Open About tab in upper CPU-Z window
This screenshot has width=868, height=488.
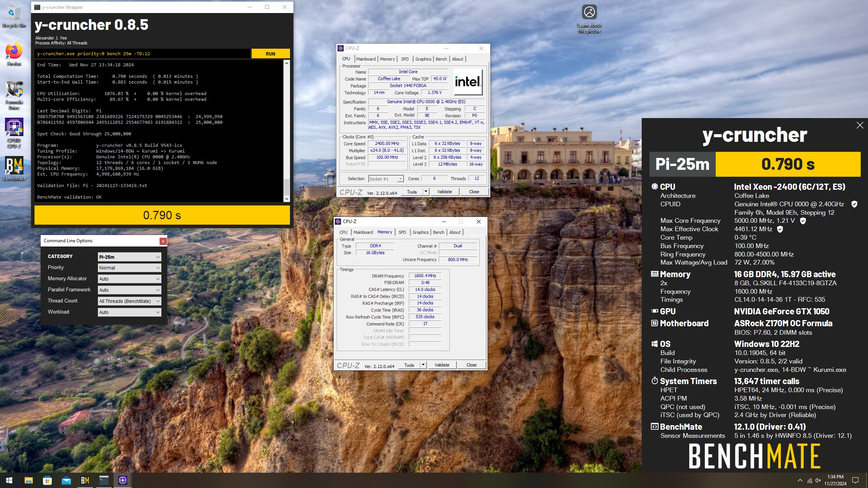coord(458,59)
